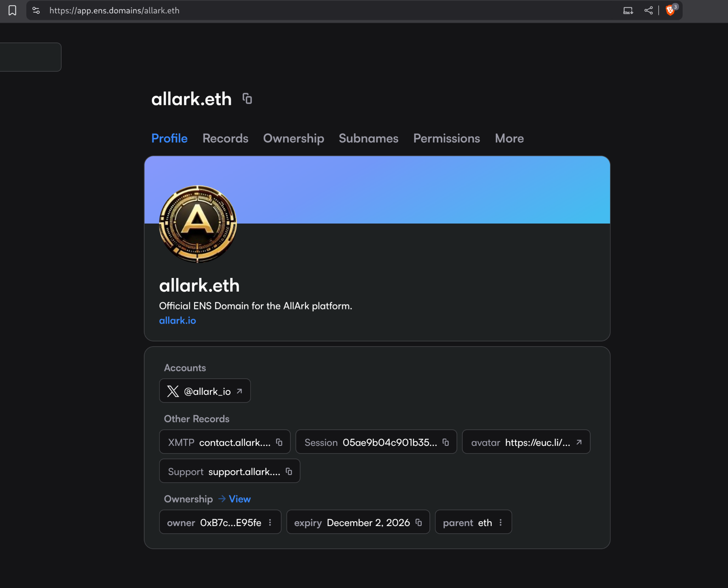Open owner 0xB7c...E95fe options menu
The image size is (728, 588).
[x=270, y=522]
